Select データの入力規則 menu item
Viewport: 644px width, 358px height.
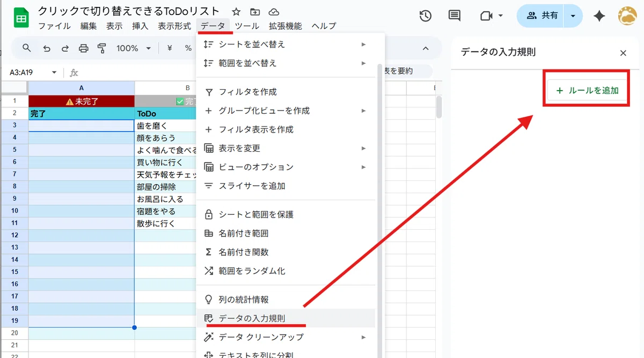pos(286,318)
